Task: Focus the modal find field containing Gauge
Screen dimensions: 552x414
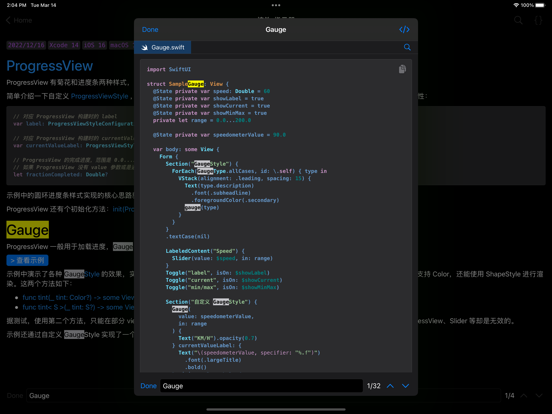Action: coord(261,386)
